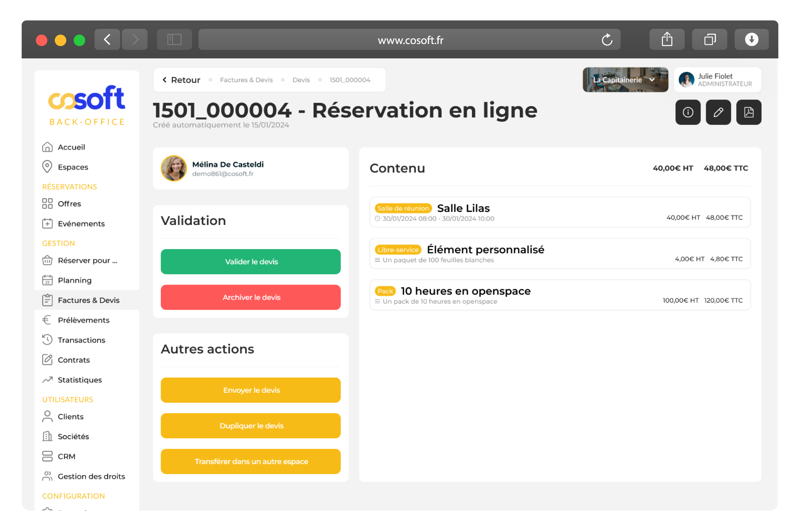The image size is (800, 532).
Task: Open Devis breadcrumb link
Action: point(301,80)
